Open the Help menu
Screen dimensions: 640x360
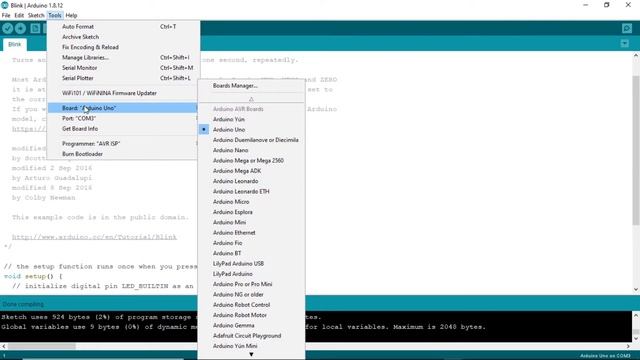71,15
